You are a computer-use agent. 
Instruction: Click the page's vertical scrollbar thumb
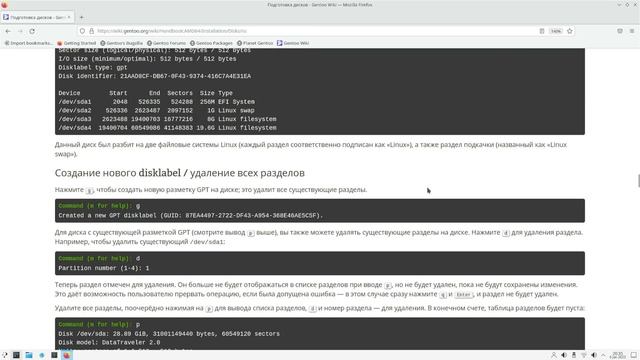[x=638, y=180]
